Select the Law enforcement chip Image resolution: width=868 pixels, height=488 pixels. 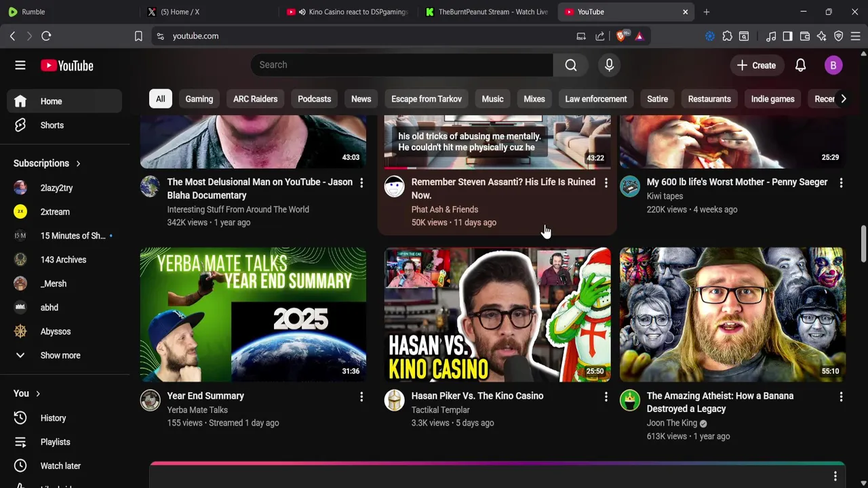pyautogui.click(x=596, y=99)
